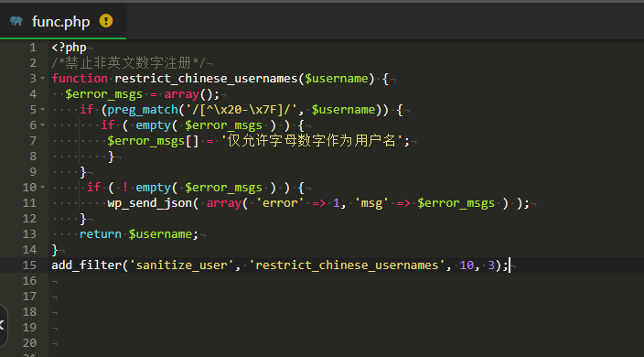Screen dimensions: 644x357
Task: Click line number 1 in the gutter
Action: [x=33, y=48]
